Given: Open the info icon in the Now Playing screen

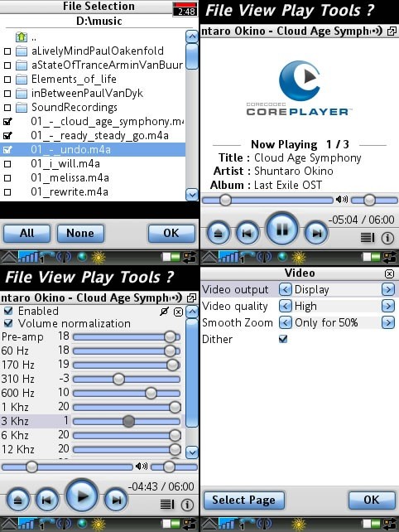Looking at the screenshot, I should 387,238.
